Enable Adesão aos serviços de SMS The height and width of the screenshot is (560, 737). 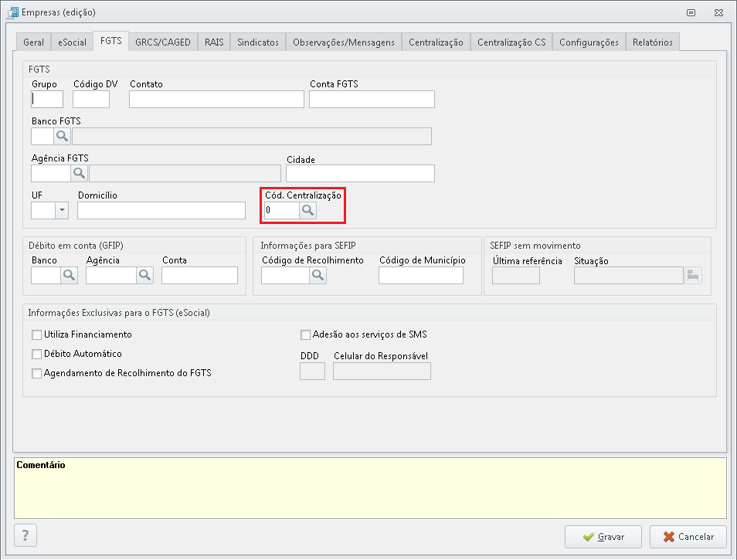click(305, 334)
